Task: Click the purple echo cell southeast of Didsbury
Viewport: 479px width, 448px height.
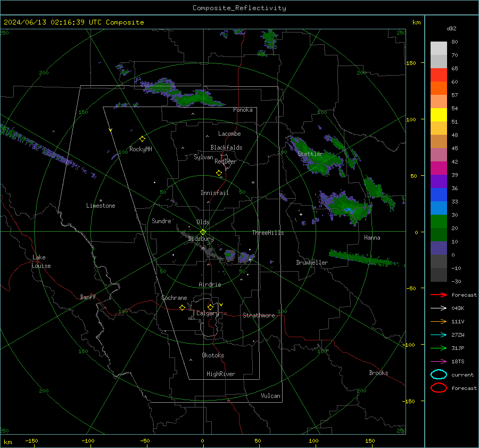Action: pos(229,255)
